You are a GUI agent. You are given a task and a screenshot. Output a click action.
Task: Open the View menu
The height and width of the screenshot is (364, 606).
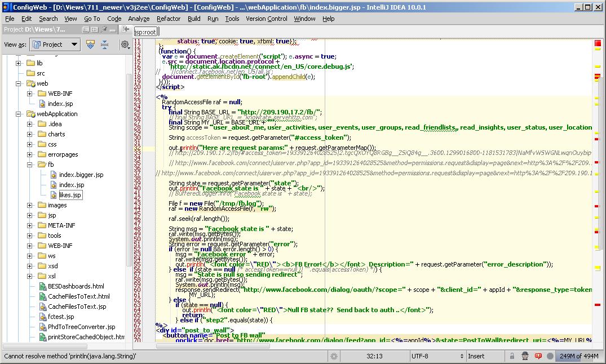tap(70, 19)
